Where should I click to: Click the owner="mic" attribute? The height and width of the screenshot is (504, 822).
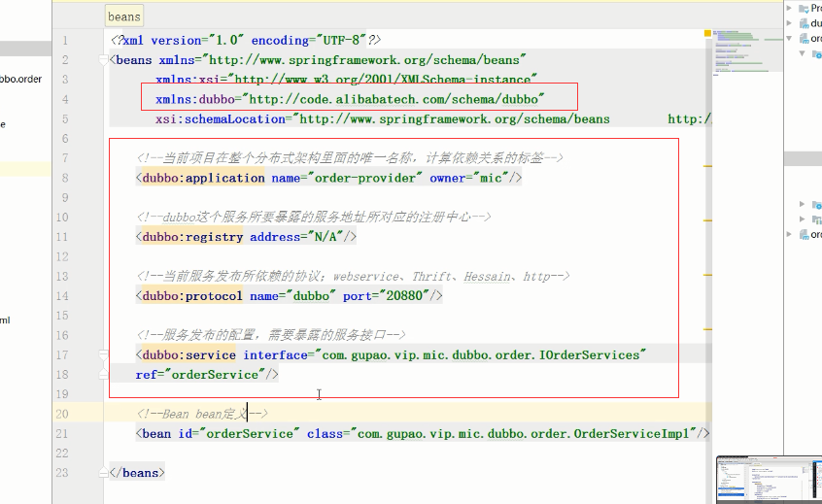469,178
